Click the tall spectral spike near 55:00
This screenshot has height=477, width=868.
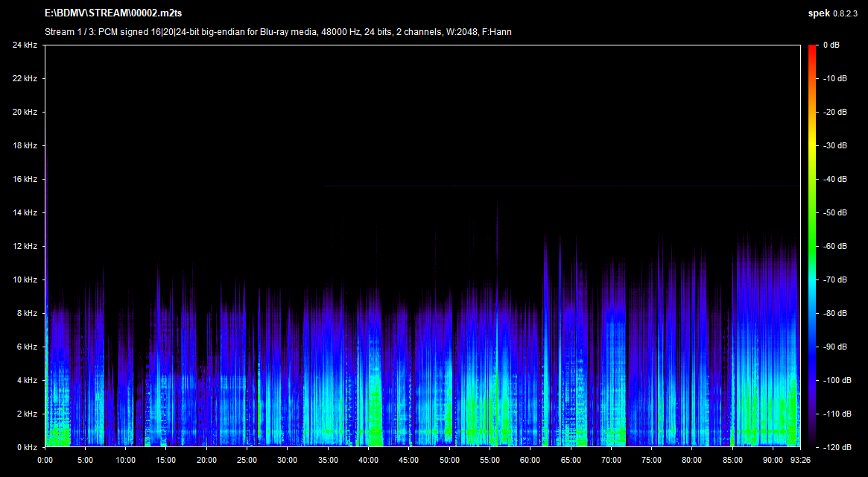point(497,224)
